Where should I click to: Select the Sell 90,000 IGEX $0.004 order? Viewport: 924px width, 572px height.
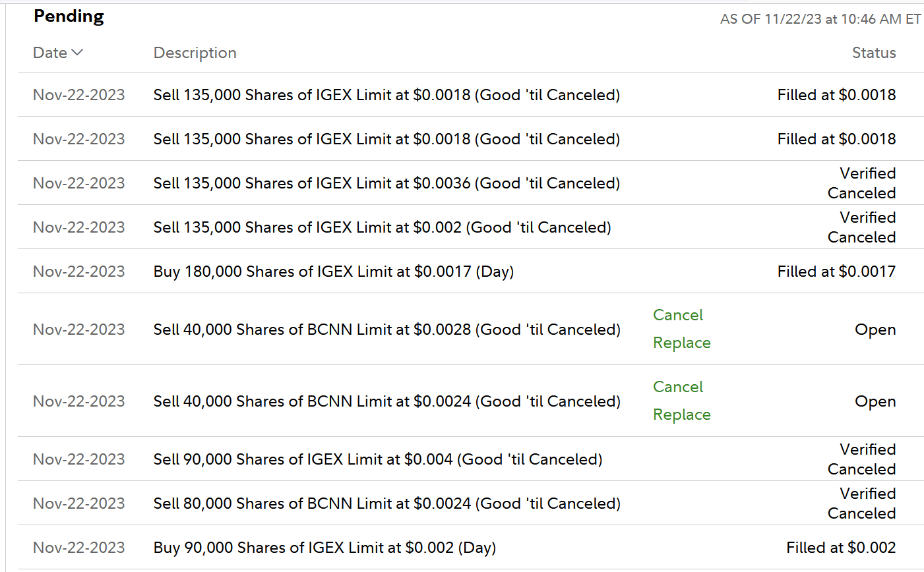(377, 459)
